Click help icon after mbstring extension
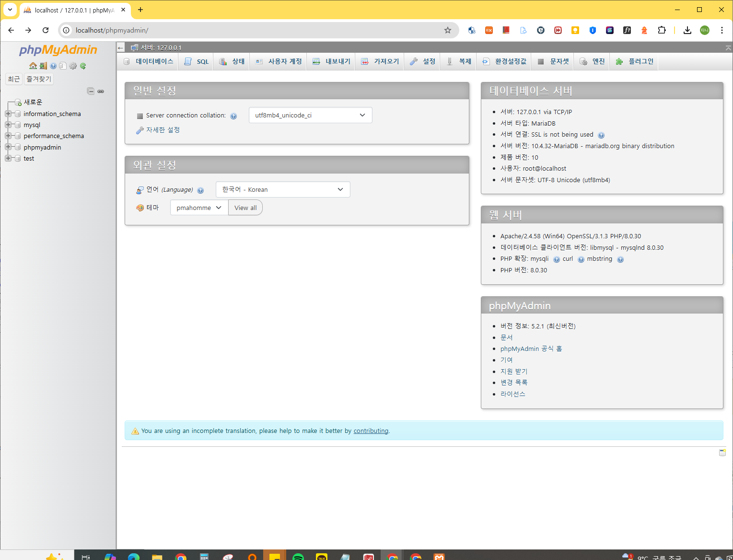 click(620, 259)
